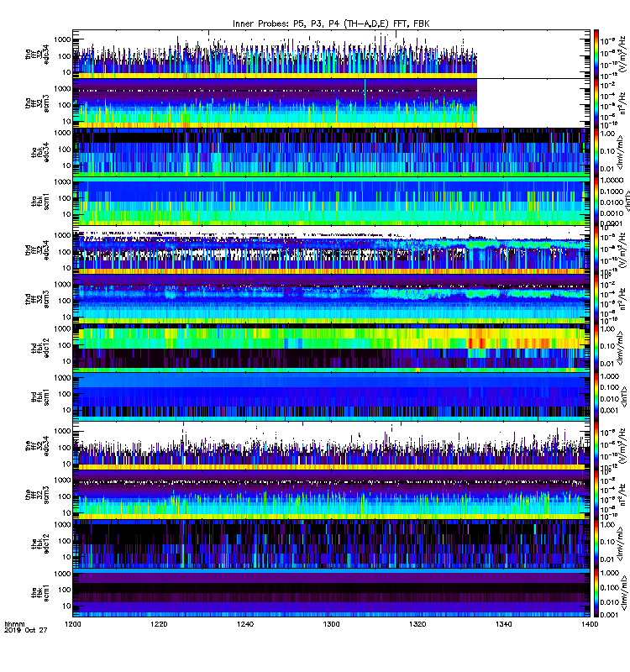The height and width of the screenshot is (672, 630).
Task: Click the '1400' time tick label
Action: click(590, 624)
